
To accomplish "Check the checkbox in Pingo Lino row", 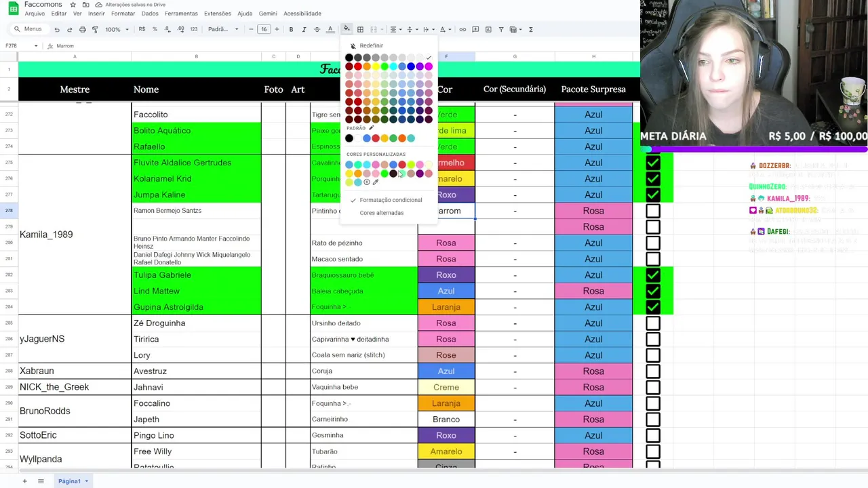I will (x=653, y=435).
